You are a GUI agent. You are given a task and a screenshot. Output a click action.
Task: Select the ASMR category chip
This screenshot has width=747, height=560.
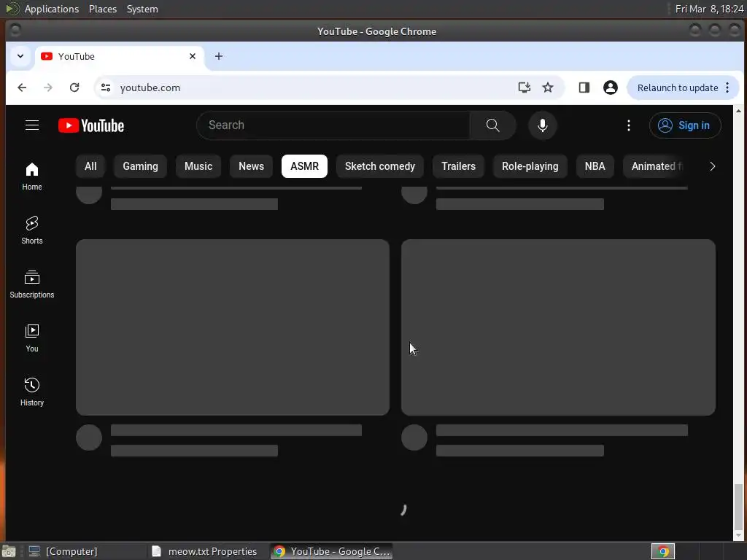[304, 166]
